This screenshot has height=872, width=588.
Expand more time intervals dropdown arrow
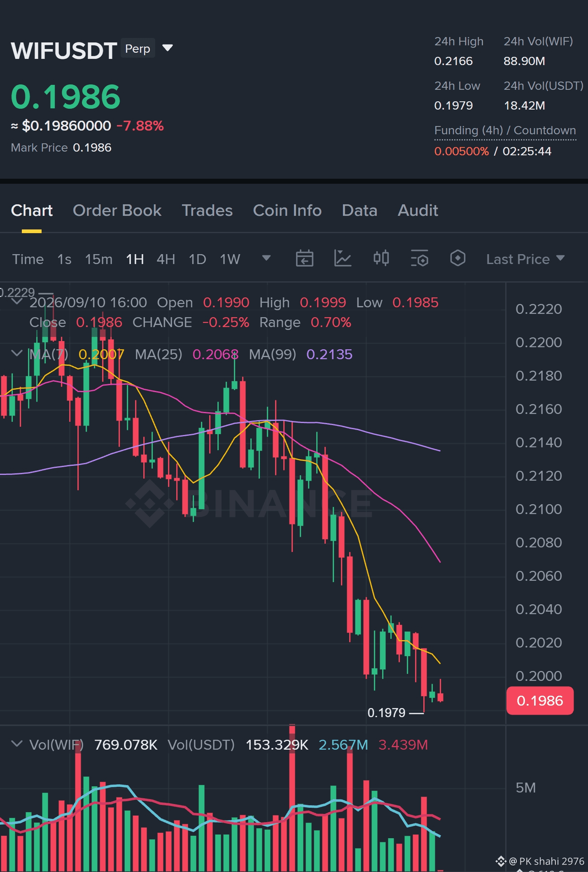(x=266, y=258)
